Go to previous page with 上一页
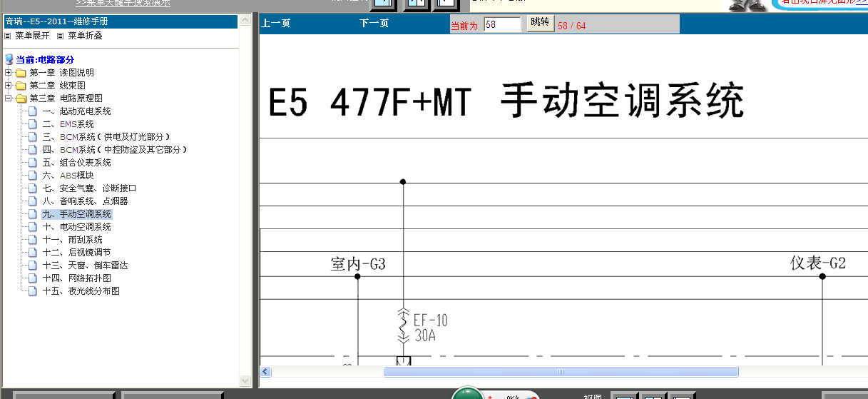This screenshot has height=399, width=868. tap(276, 24)
